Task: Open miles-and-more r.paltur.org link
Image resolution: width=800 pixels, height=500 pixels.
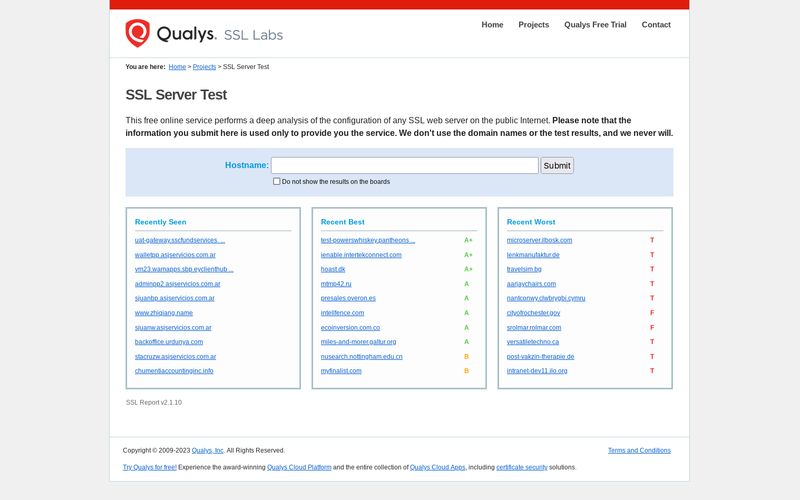Action: coord(358,342)
